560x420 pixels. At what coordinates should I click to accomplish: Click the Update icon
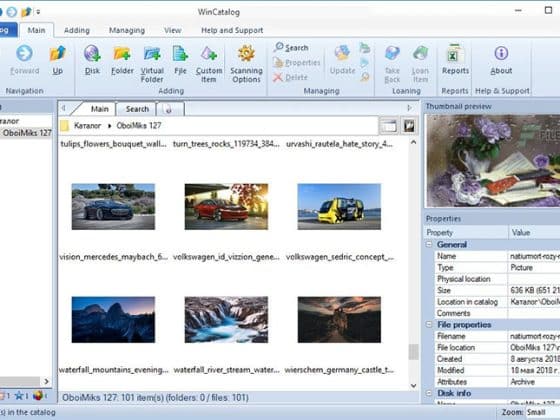point(342,54)
